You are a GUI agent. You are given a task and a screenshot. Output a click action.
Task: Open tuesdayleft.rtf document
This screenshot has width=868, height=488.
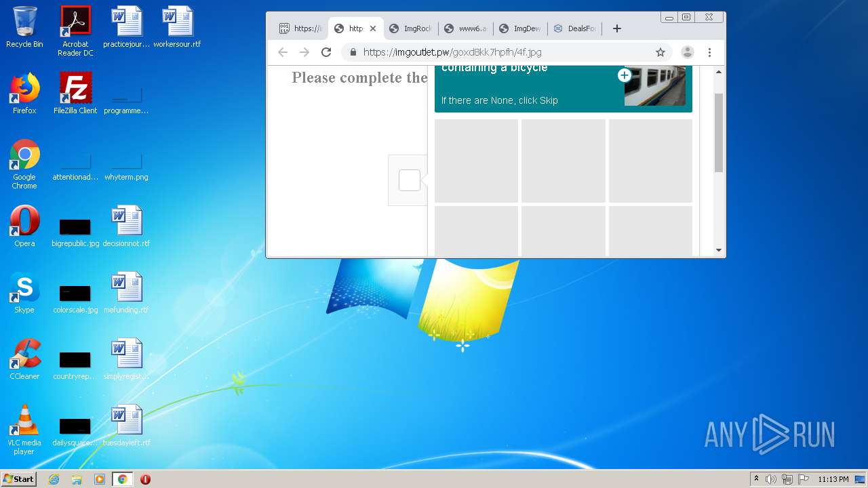coord(126,426)
